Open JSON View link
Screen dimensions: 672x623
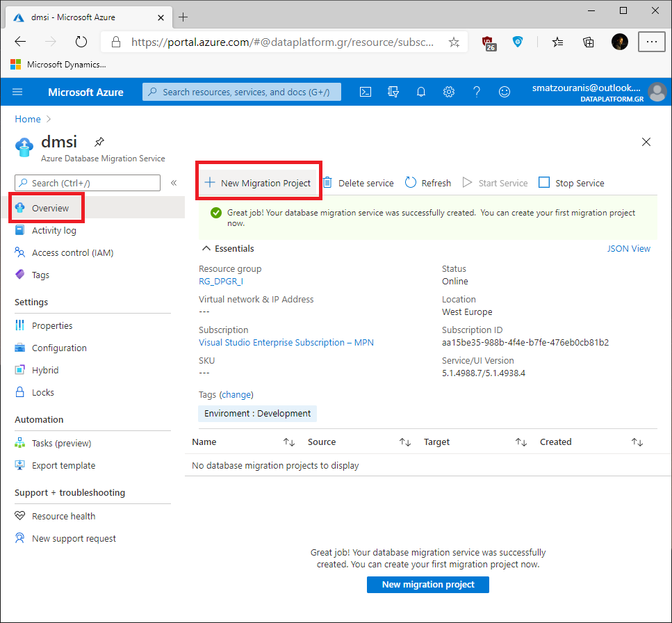coord(628,249)
